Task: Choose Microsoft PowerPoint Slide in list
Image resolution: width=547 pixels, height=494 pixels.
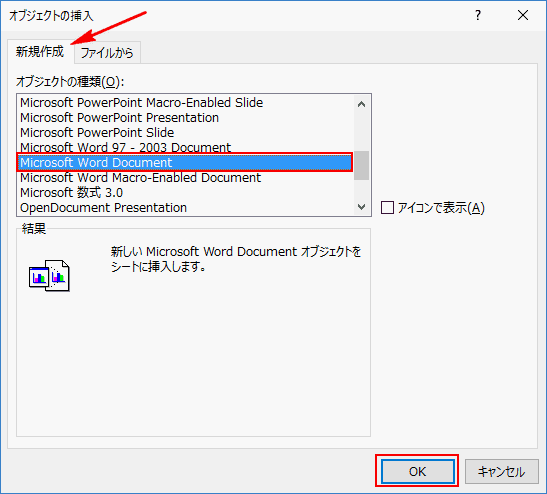Action: tap(97, 133)
